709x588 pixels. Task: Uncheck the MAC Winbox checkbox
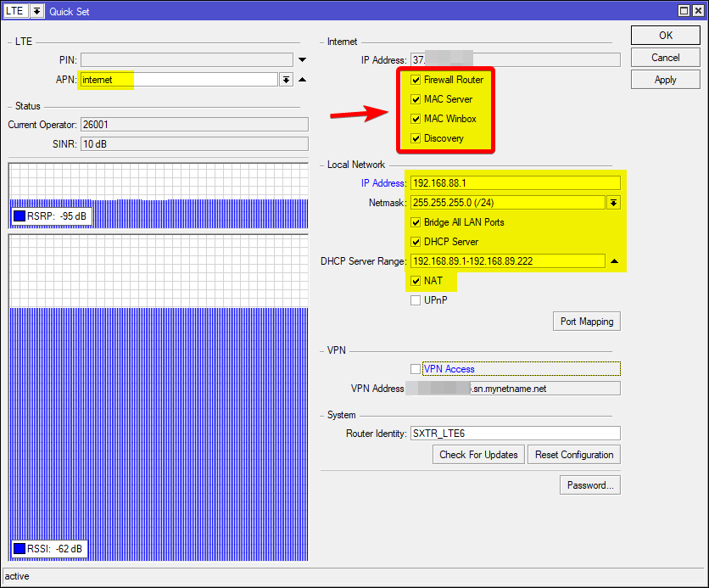point(416,119)
